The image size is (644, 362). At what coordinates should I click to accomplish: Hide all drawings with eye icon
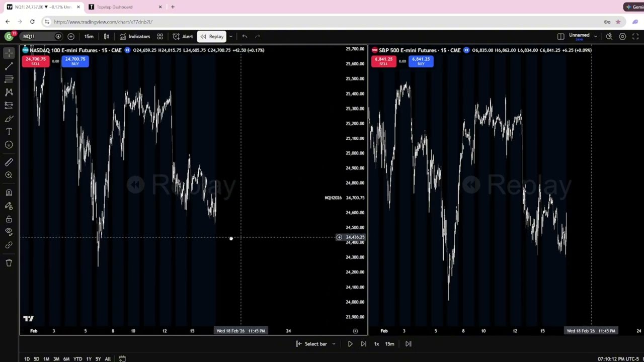pos(9,231)
